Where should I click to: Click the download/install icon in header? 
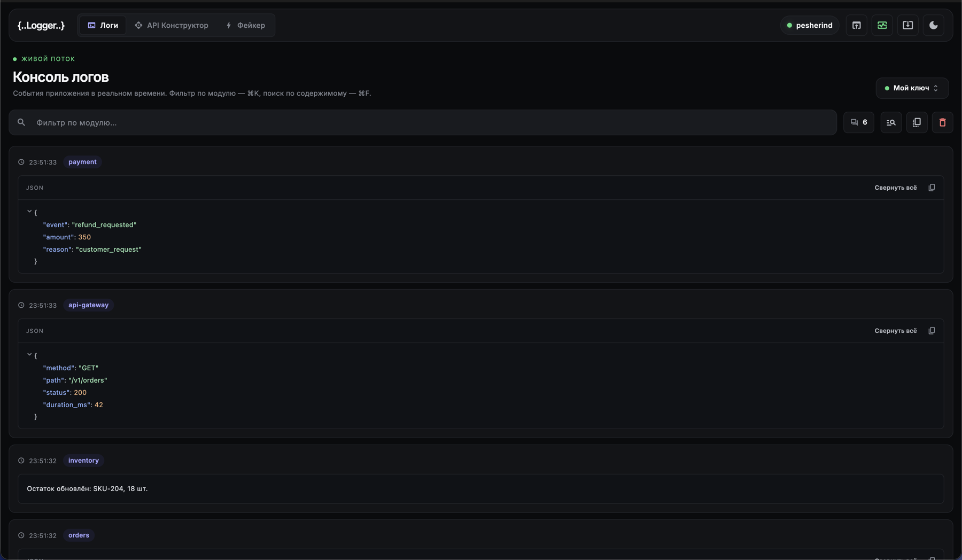click(907, 25)
